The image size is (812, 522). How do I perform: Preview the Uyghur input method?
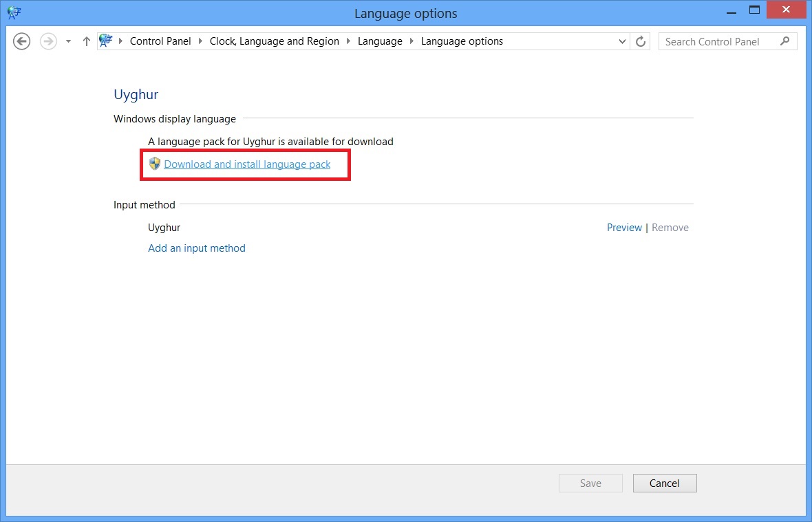click(x=624, y=228)
